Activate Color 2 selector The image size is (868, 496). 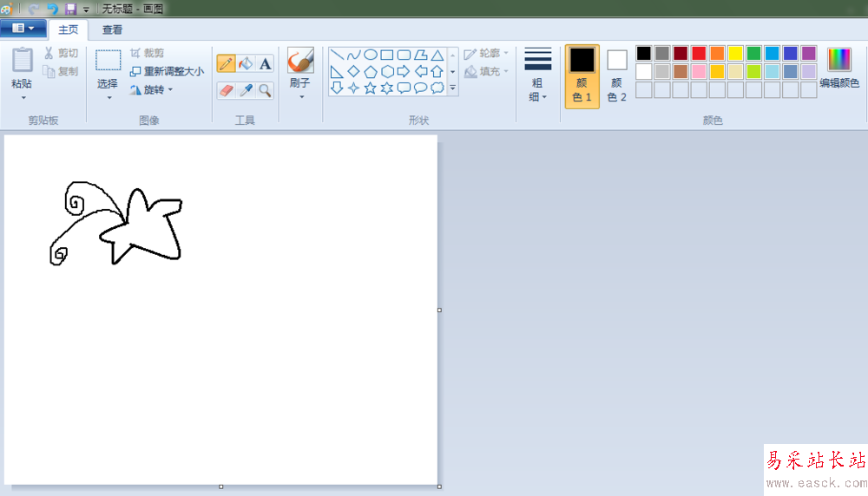click(x=616, y=76)
